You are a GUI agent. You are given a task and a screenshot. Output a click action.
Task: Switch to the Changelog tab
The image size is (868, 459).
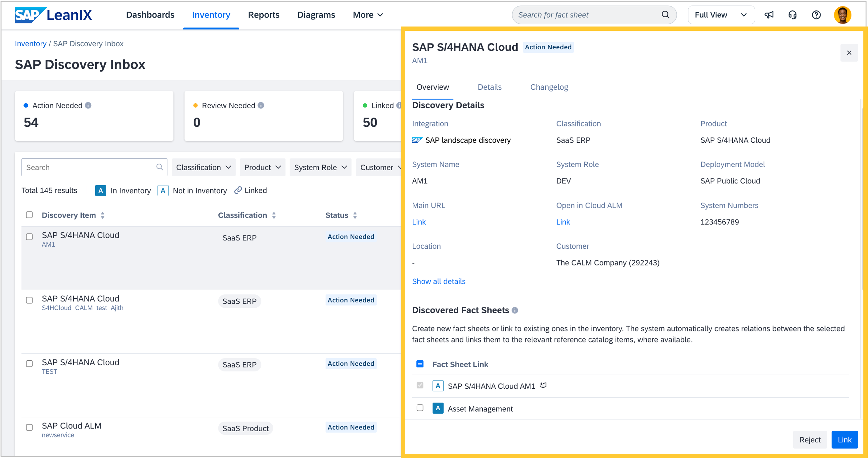coord(549,87)
